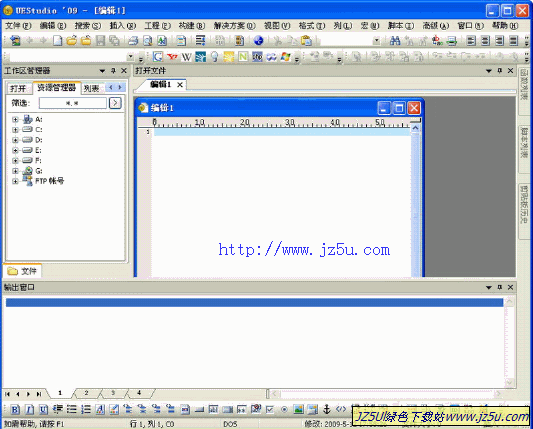Click the green N toolbar icon

pyautogui.click(x=243, y=56)
